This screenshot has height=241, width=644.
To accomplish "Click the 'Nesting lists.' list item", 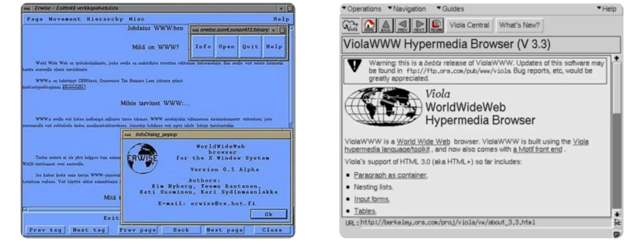I will click(373, 188).
